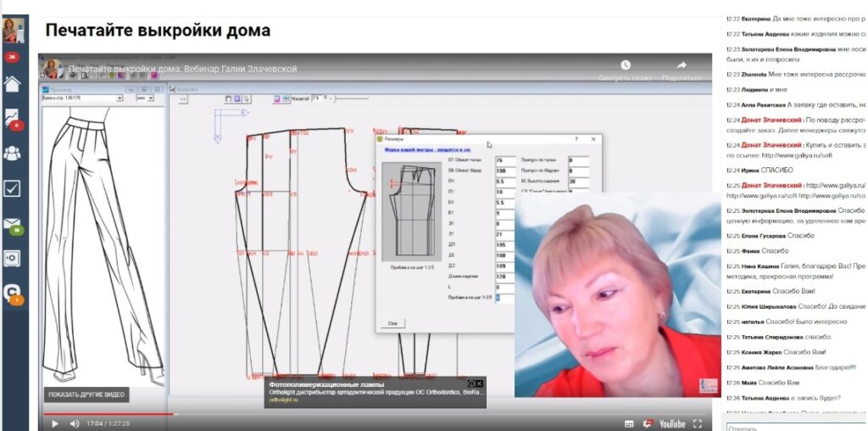
Task: Click the ad info icon on banner
Action: pos(471,383)
